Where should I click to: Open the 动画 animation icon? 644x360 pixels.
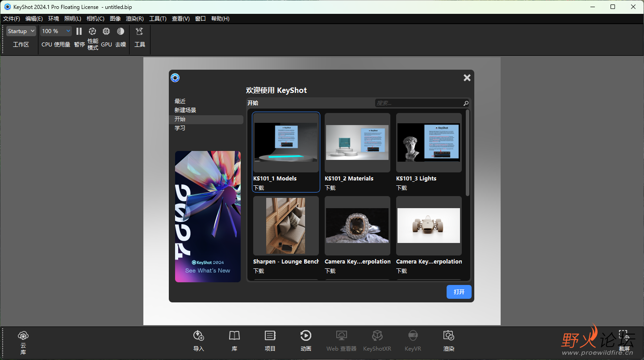(x=306, y=335)
